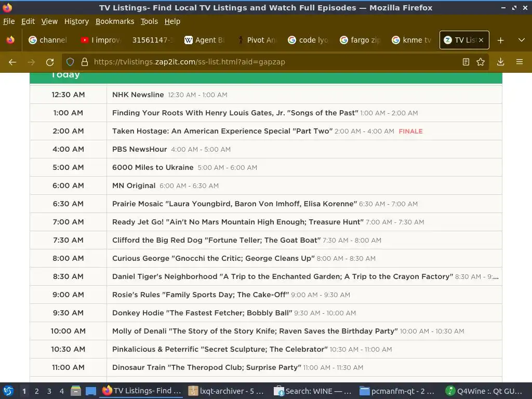Screen dimensions: 532x399
Task: Open the tracking protection shield icon
Action: [x=70, y=62]
